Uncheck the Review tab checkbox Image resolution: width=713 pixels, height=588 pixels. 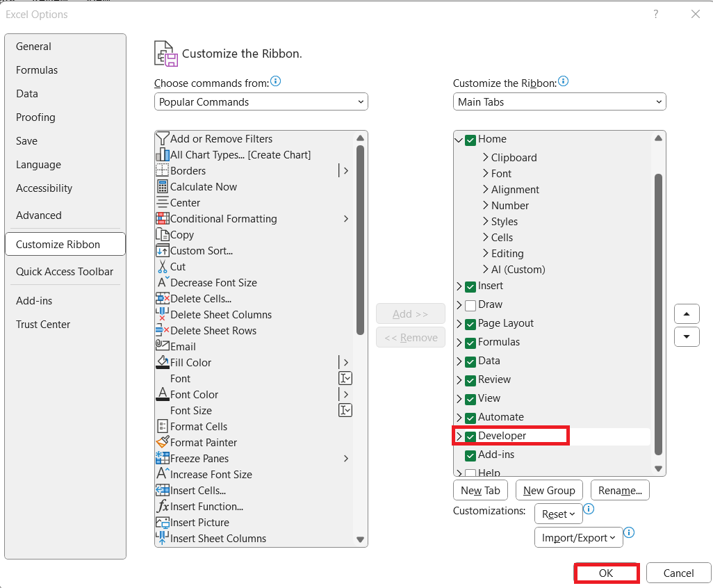[x=470, y=380]
